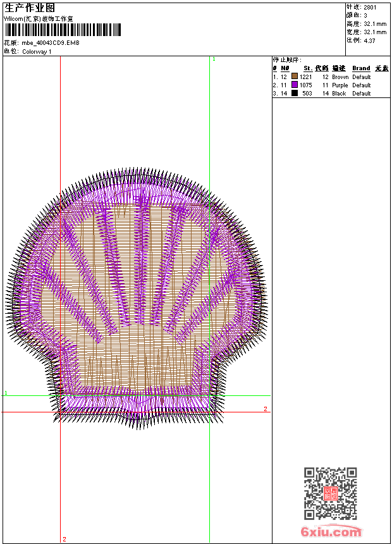Click the green marker 1 on the left edge
This screenshot has width=392, height=544.
pos(6,393)
